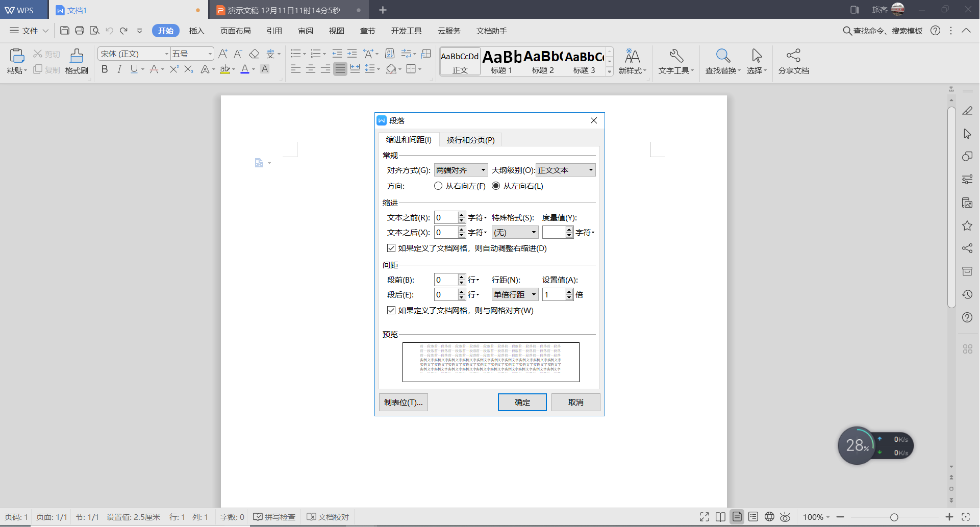Click the Print icon in quick toolbar

pos(80,31)
